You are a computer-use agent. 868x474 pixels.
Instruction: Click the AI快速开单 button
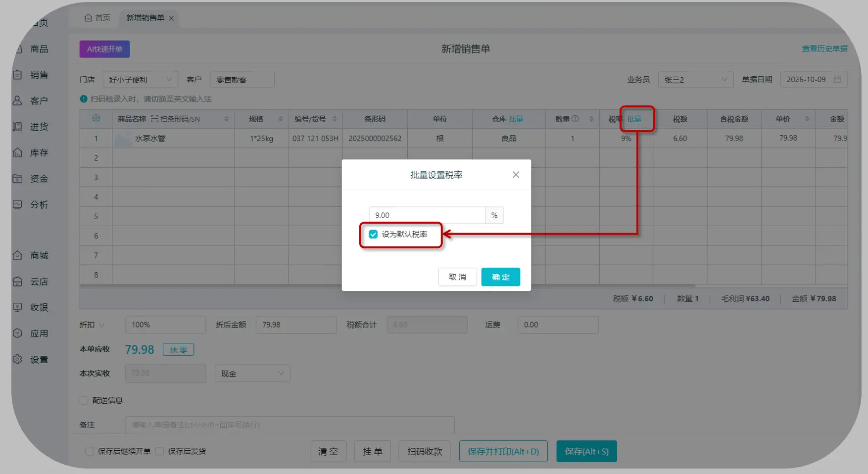[104, 49]
